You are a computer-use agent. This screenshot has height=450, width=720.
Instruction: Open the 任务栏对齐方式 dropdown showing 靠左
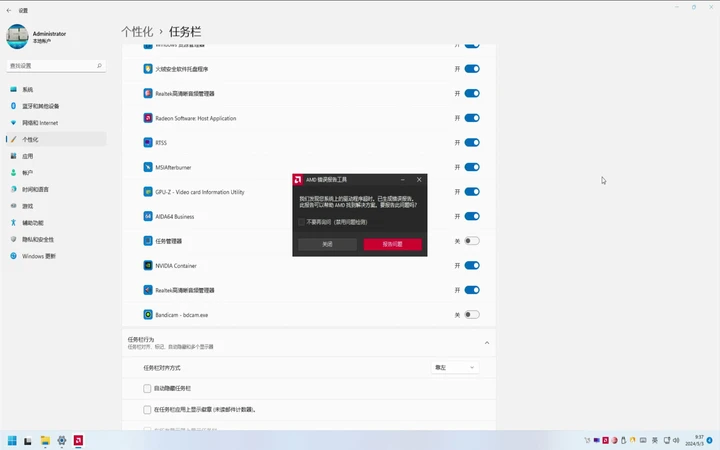(455, 367)
